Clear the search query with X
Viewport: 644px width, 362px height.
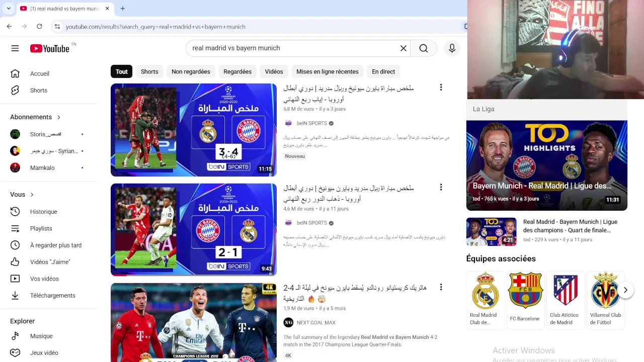point(403,48)
